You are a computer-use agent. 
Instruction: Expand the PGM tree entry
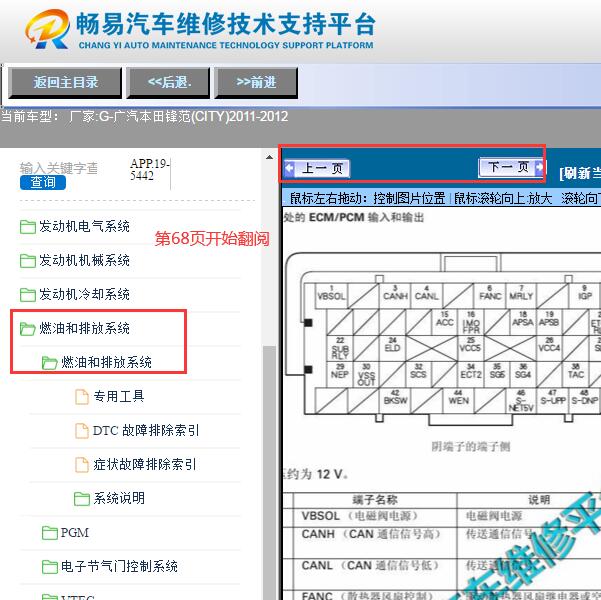click(75, 533)
